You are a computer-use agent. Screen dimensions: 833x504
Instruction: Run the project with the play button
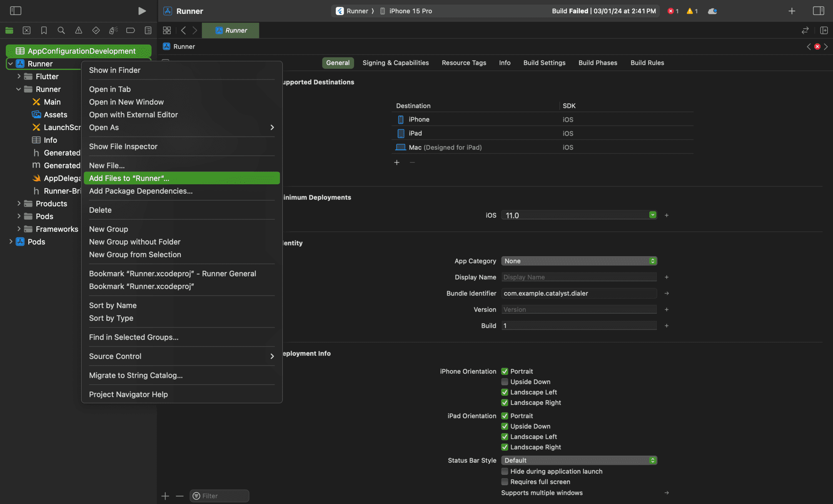pos(142,11)
